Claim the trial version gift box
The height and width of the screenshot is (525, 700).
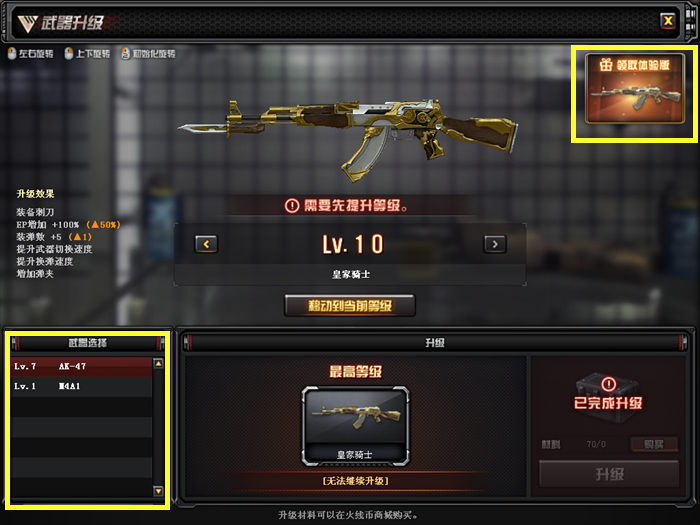click(634, 88)
